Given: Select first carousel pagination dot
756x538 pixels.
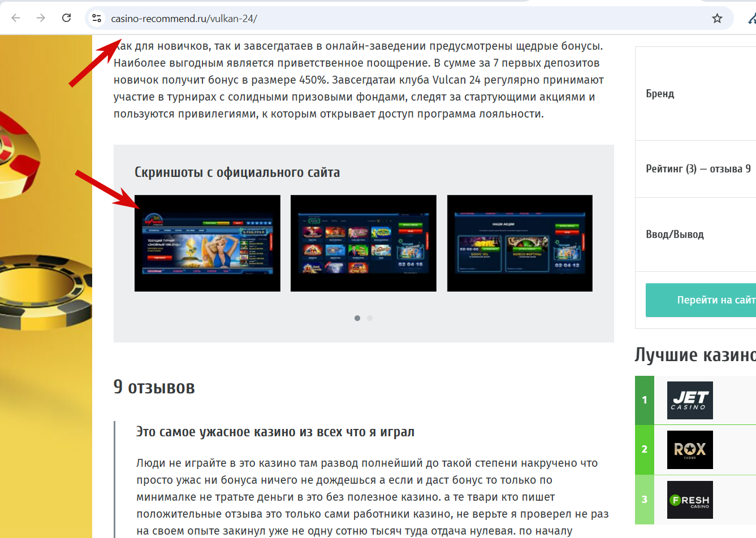Looking at the screenshot, I should point(357,318).
